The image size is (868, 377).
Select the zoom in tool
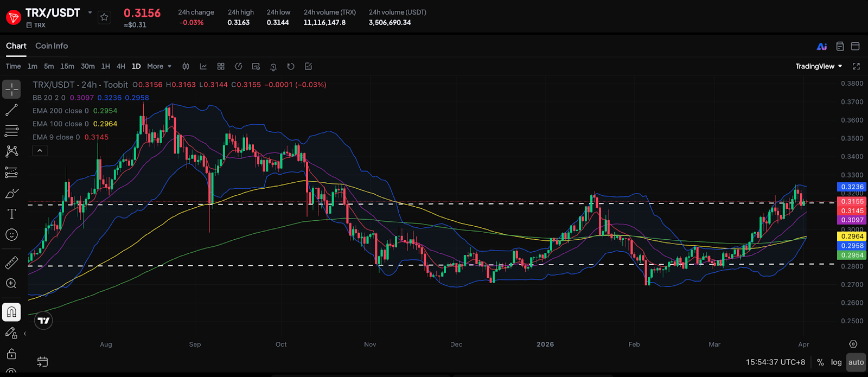tap(11, 284)
